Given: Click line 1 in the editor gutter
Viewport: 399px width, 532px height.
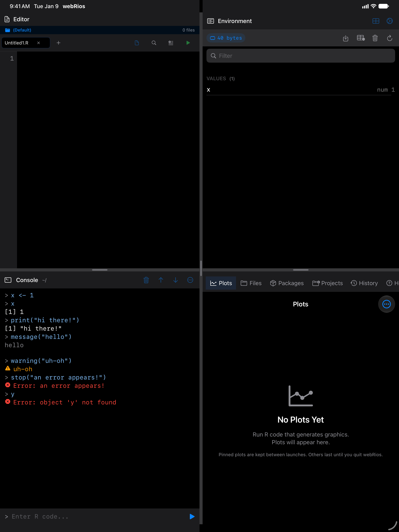Looking at the screenshot, I should [x=12, y=58].
